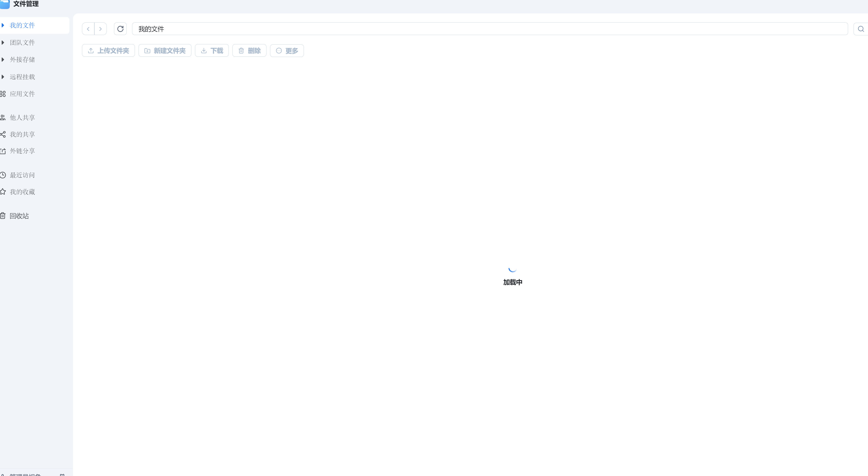Expand the 远程挂载 tree arrow

[3, 77]
